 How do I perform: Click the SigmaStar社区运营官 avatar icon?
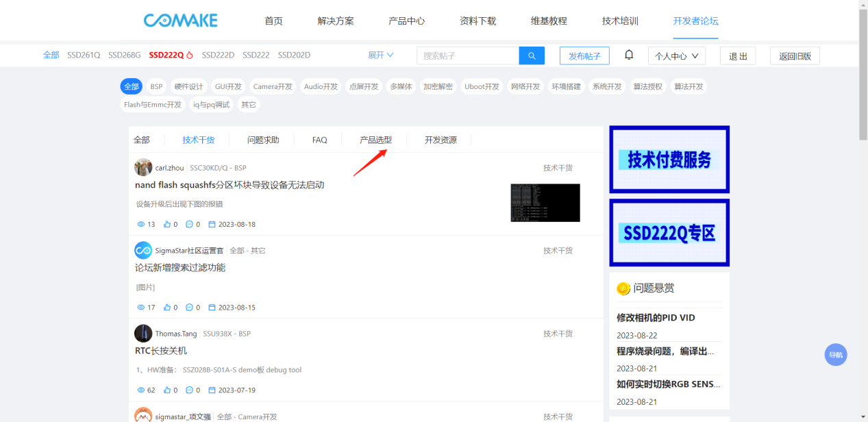[143, 251]
